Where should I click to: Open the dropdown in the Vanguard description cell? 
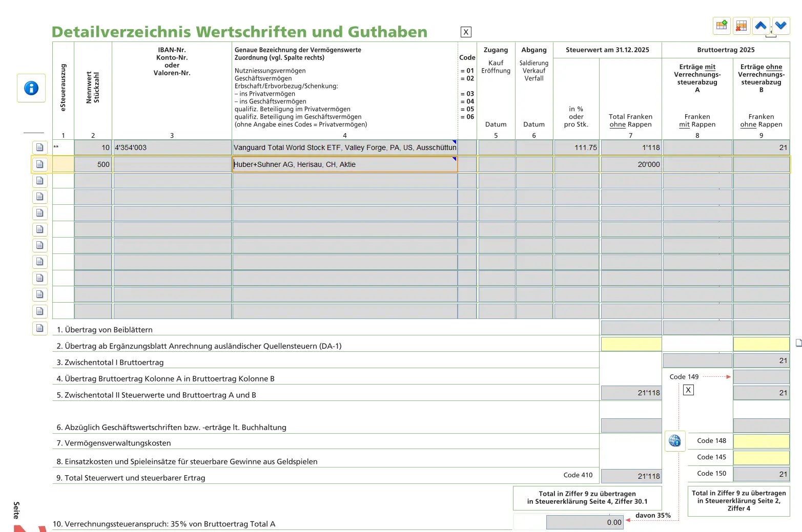pos(454,143)
